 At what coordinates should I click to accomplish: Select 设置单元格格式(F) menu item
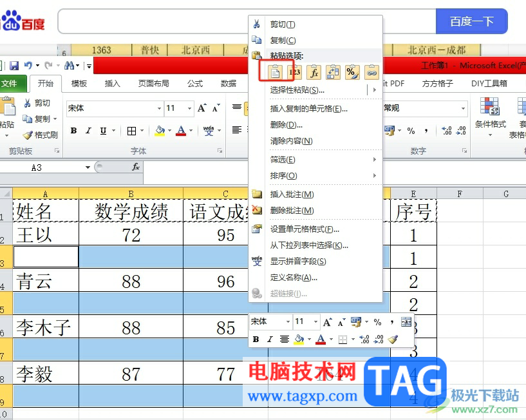[305, 229]
